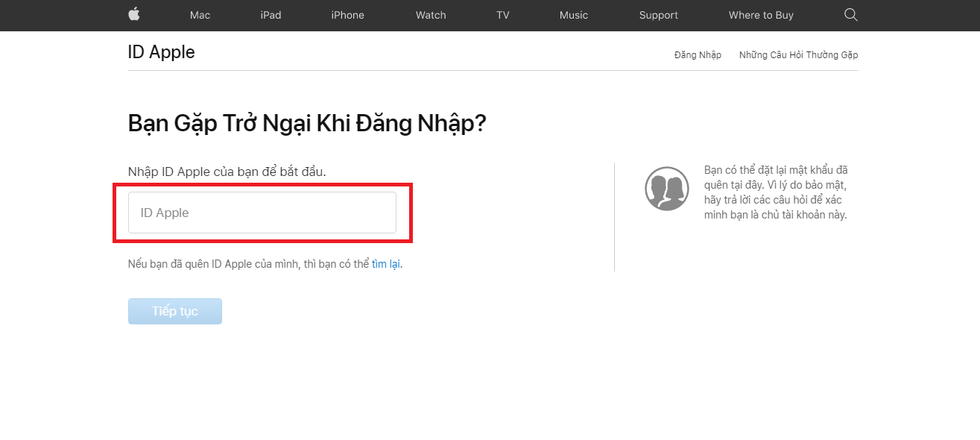Open Đăng Nhập link
The height and width of the screenshot is (440, 980).
tap(697, 54)
